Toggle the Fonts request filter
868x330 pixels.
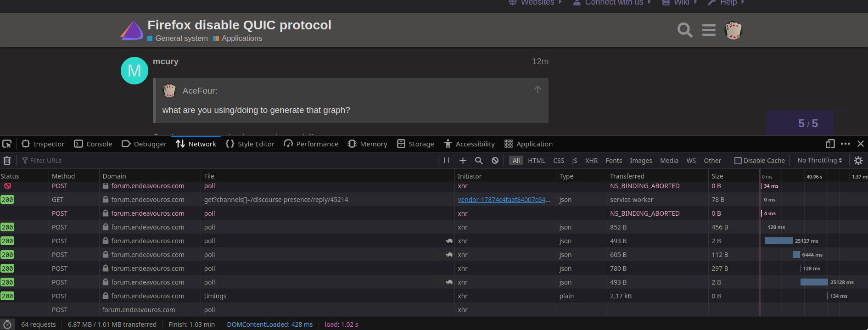coord(614,161)
